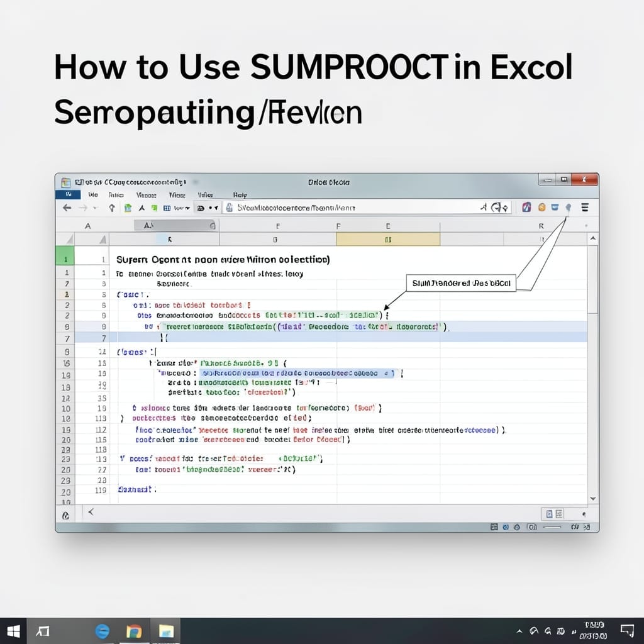Open the third menu bar item
This screenshot has height=644, width=644.
point(116,195)
